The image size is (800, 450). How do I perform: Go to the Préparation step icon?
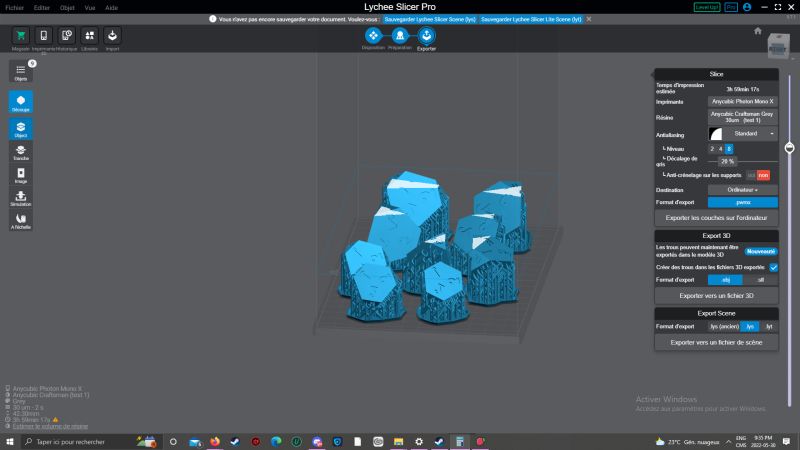(x=400, y=35)
